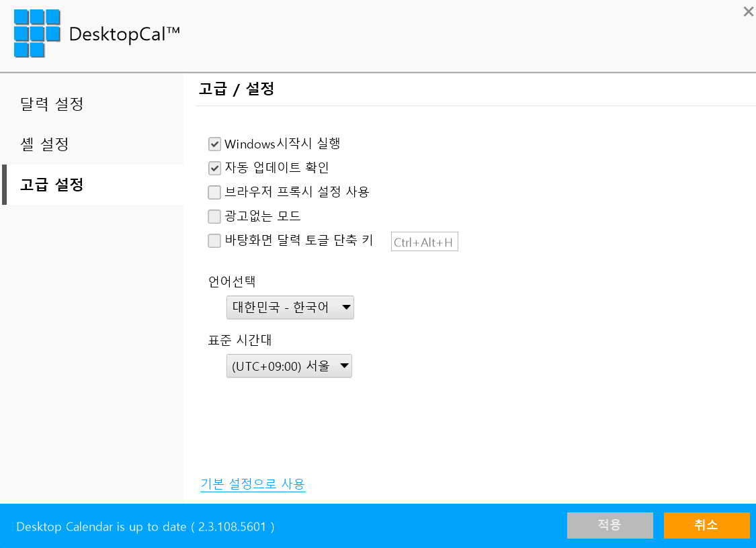This screenshot has width=756, height=548.
Task: Close the settings window with X
Action: pos(749,11)
